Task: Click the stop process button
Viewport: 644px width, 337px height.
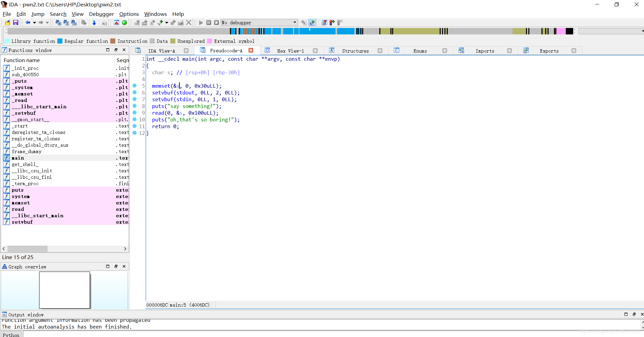Action: click(x=216, y=23)
